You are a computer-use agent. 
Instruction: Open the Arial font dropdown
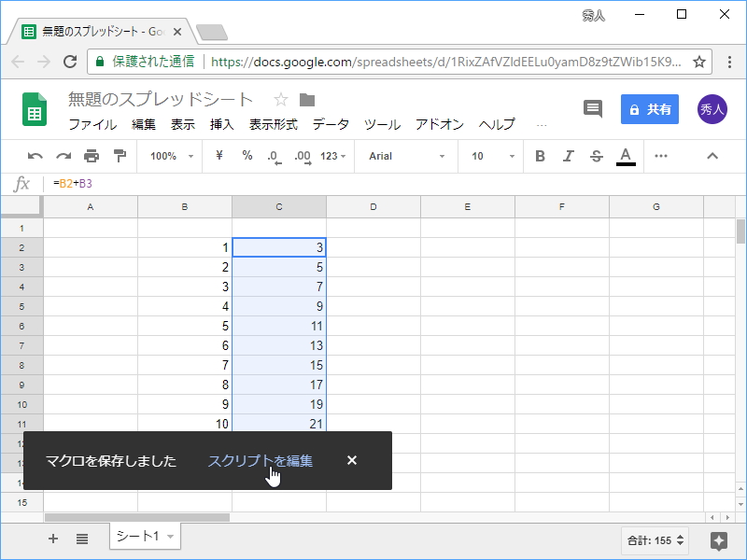point(406,156)
